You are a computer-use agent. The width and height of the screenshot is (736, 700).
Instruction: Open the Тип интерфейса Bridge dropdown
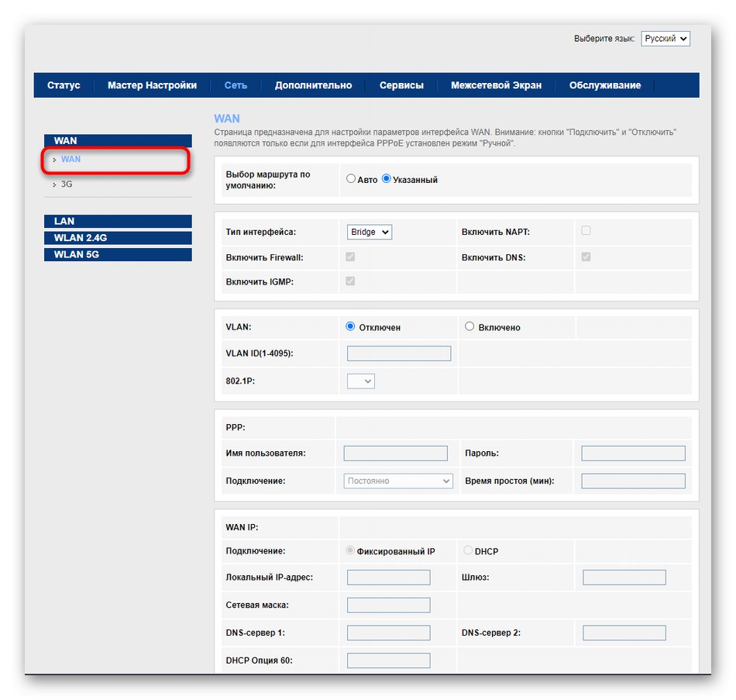370,232
